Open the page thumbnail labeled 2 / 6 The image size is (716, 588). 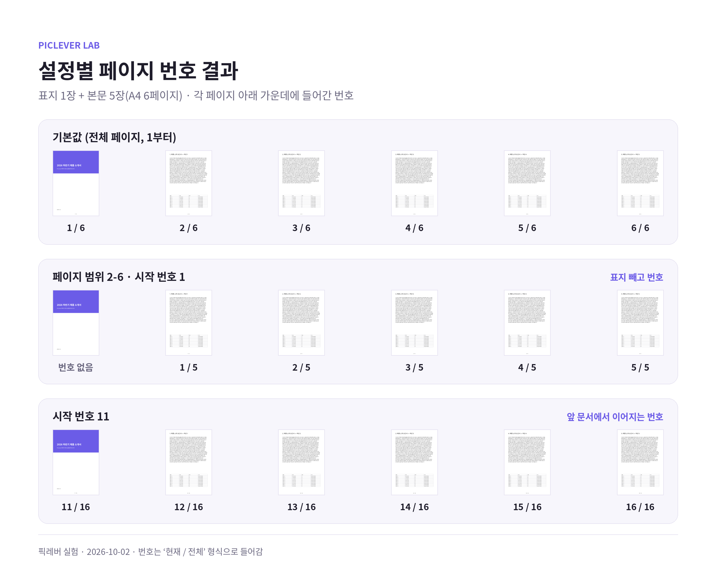[189, 183]
